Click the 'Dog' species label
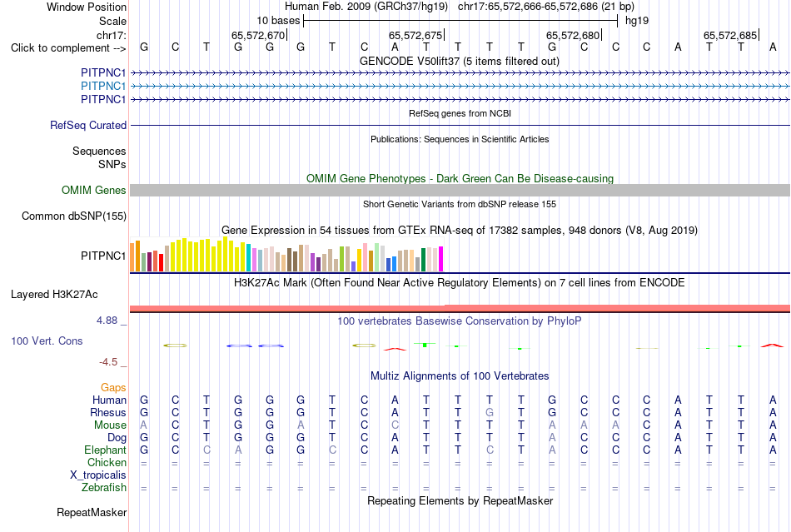This screenshot has height=532, width=791. click(x=117, y=438)
